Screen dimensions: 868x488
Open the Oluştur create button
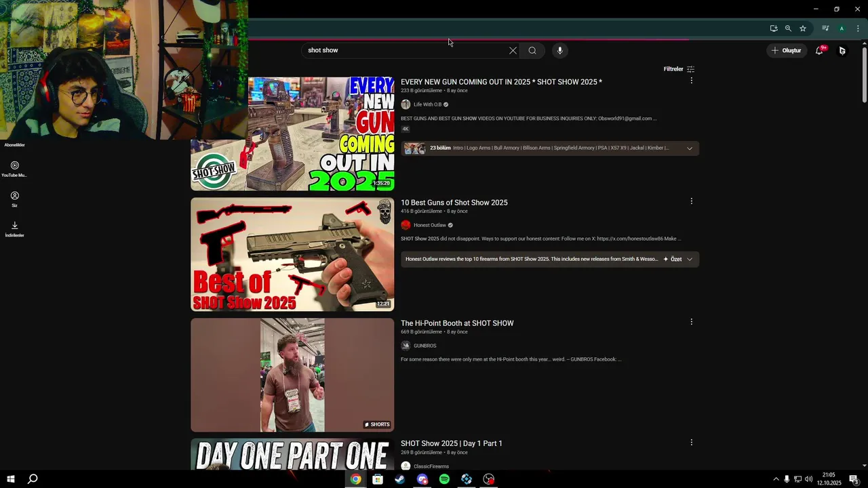[x=786, y=50]
